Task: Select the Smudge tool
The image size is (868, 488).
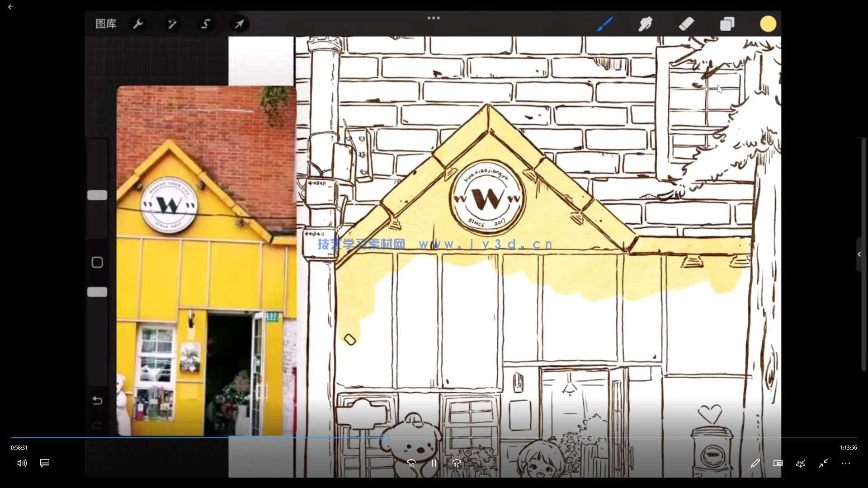Action: coord(645,23)
